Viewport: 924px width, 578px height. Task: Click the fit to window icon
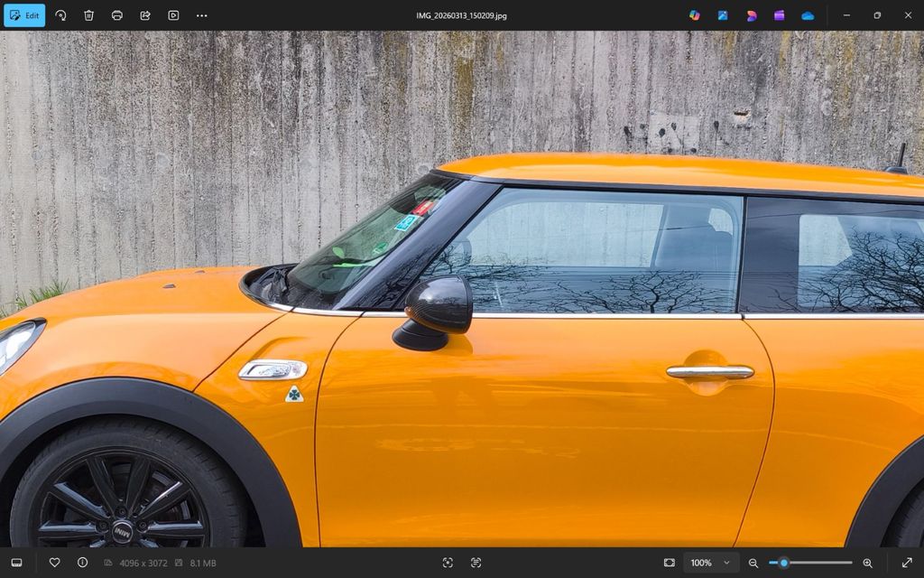click(669, 563)
